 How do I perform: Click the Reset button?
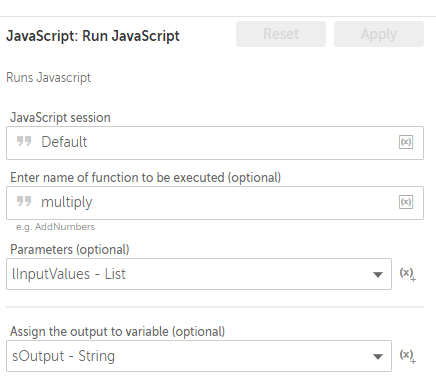[x=281, y=34]
